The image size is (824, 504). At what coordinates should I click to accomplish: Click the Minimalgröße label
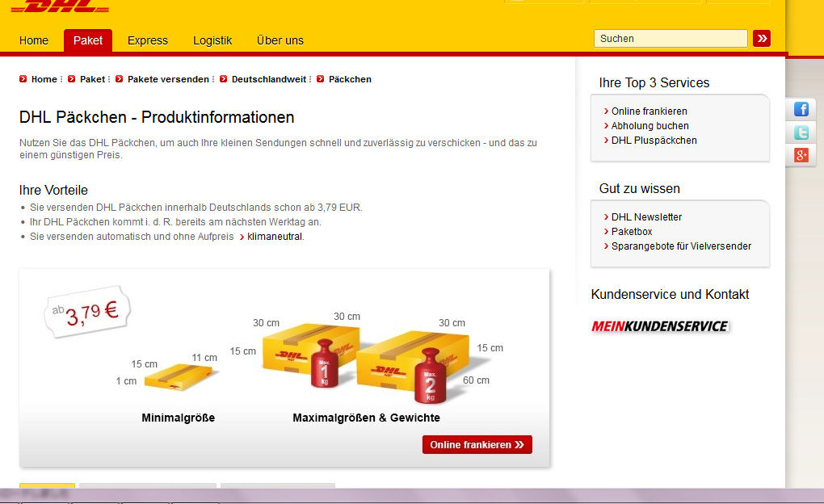pos(179,418)
